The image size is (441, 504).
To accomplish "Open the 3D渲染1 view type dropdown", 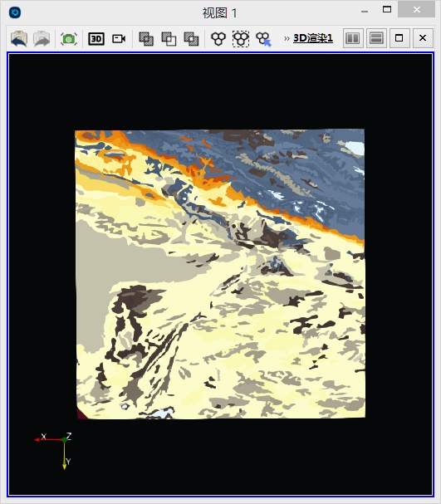I will click(313, 38).
